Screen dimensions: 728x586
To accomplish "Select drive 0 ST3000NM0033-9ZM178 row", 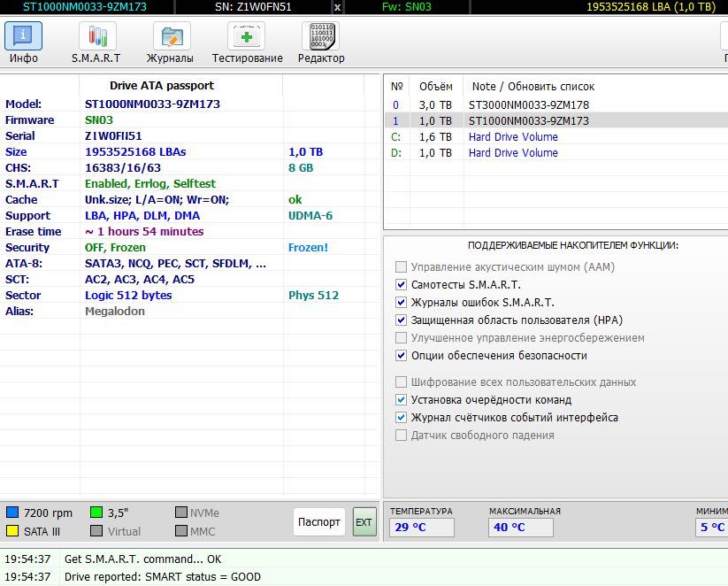I will pyautogui.click(x=556, y=105).
